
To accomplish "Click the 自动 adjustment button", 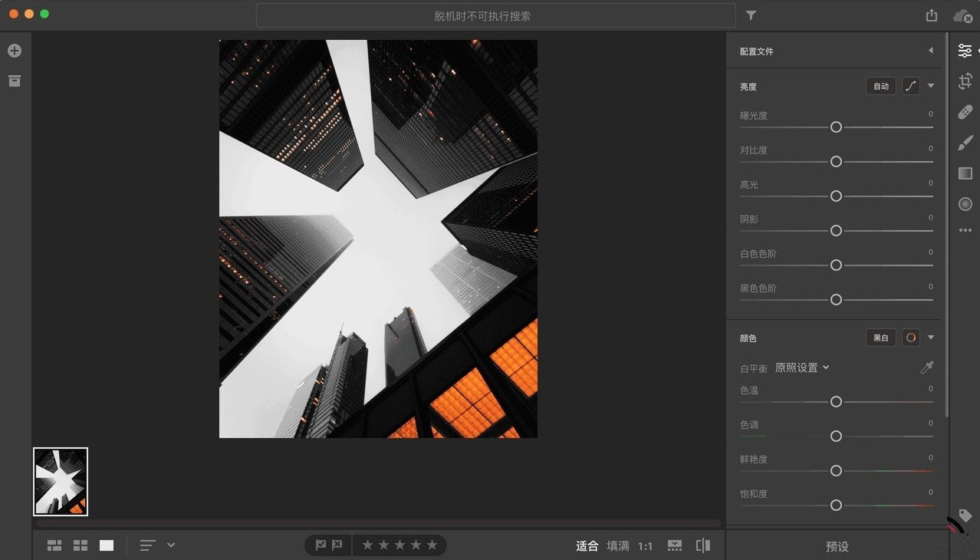I will click(x=880, y=86).
